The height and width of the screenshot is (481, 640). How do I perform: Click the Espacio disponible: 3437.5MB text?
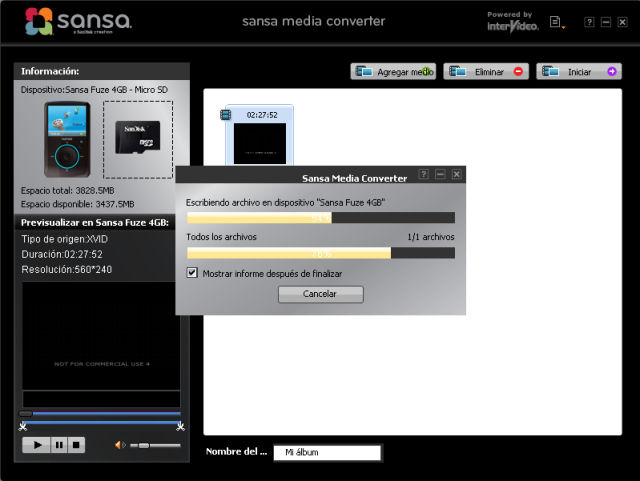[x=78, y=204]
